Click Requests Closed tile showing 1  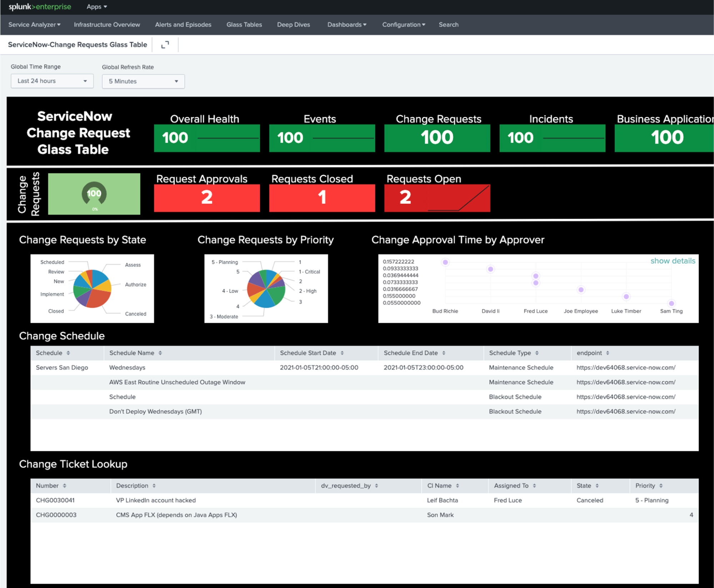click(322, 198)
